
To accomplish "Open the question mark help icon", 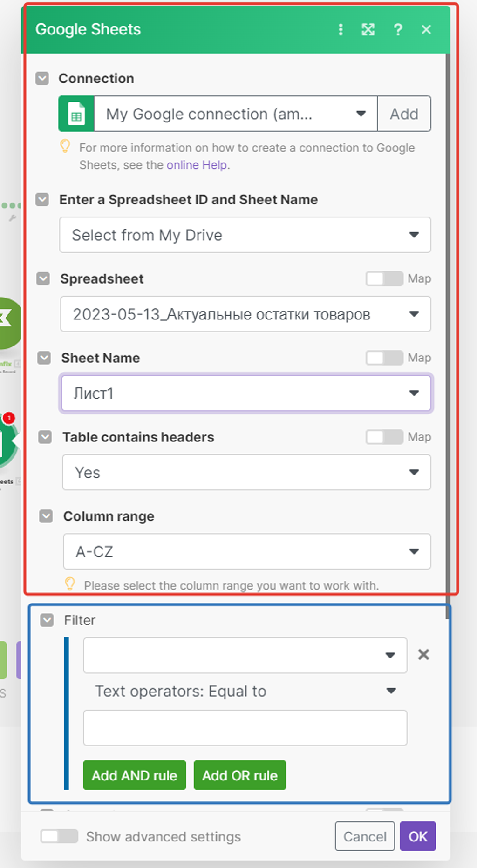I will 398,29.
